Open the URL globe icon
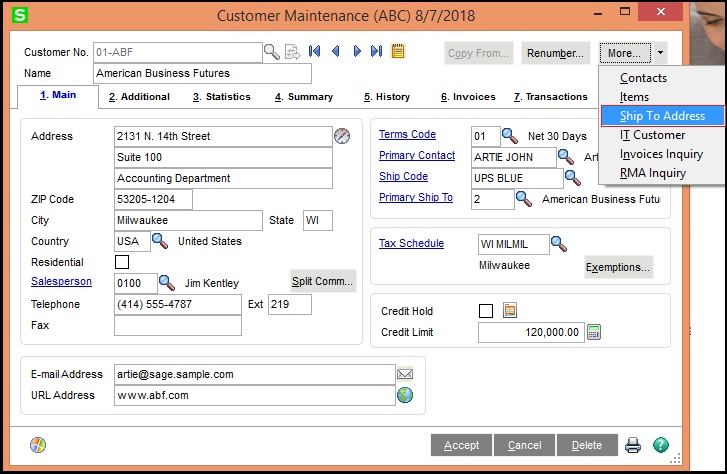 point(405,395)
